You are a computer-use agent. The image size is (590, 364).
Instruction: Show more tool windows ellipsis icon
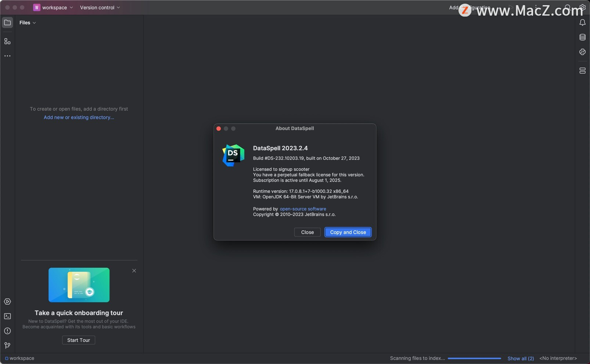coord(7,56)
